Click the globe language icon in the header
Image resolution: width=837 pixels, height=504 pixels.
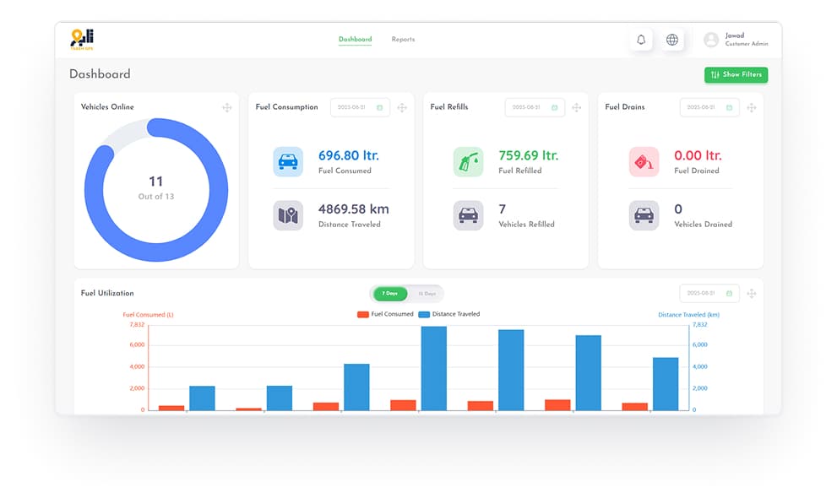click(672, 39)
